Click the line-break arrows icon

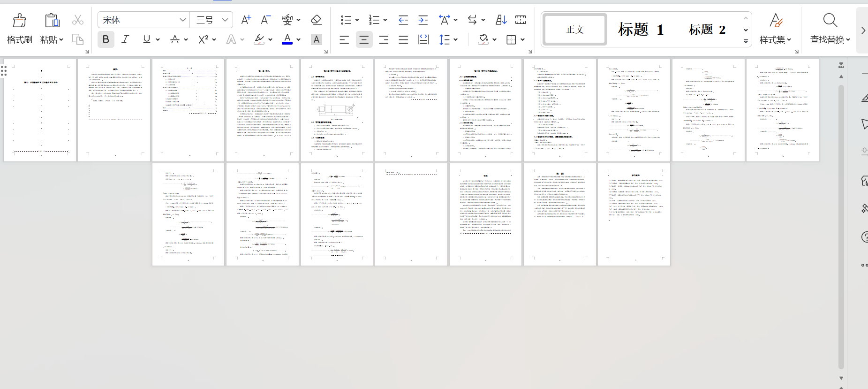[x=472, y=20]
